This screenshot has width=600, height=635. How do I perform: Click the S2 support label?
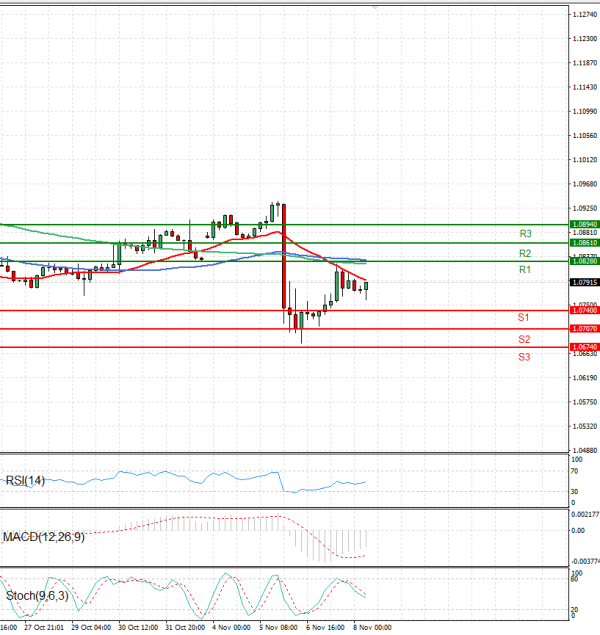pos(524,339)
